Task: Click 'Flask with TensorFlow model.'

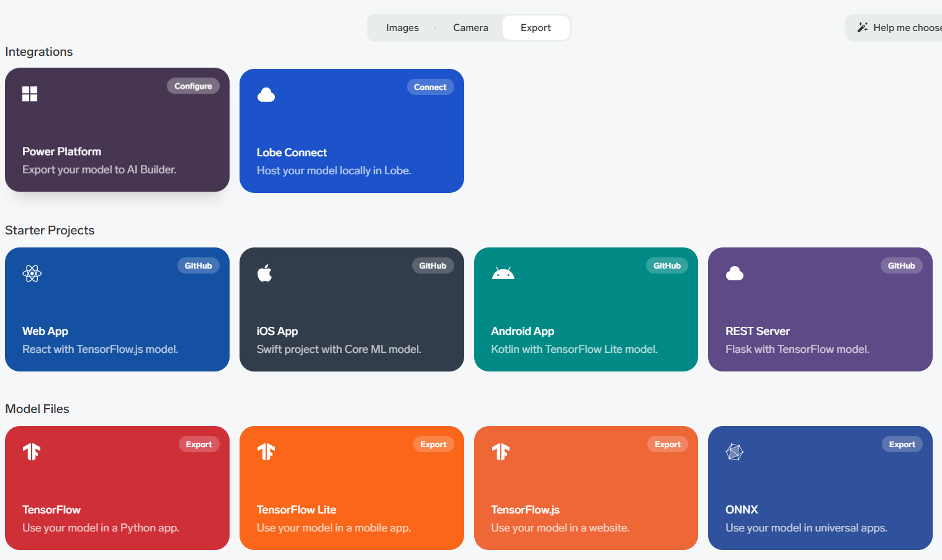Action: pos(797,349)
